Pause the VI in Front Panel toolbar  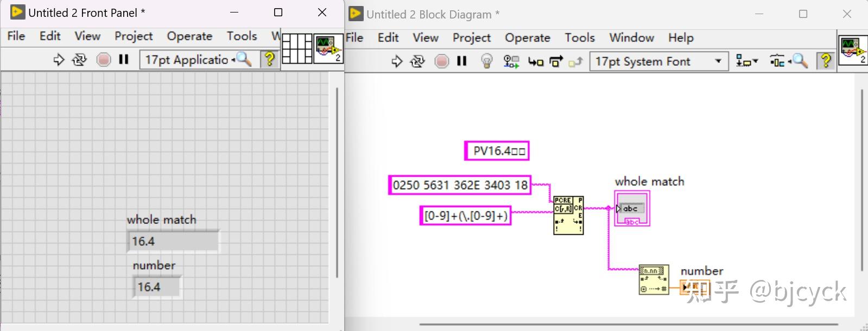pos(124,59)
